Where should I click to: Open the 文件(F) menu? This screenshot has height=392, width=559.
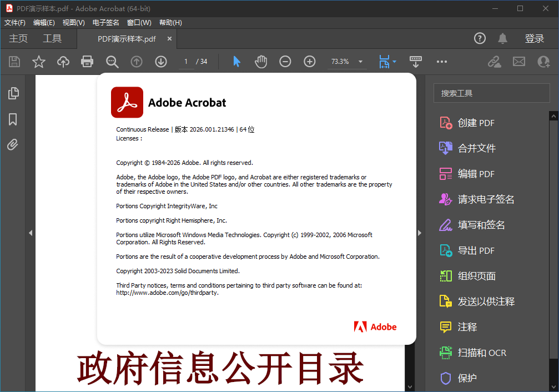point(14,23)
